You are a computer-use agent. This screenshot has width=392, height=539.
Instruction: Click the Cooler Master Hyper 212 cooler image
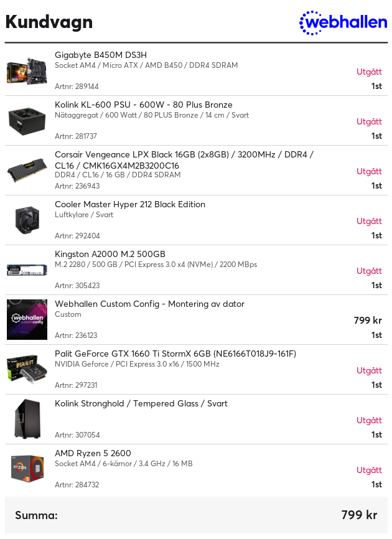[x=27, y=220]
